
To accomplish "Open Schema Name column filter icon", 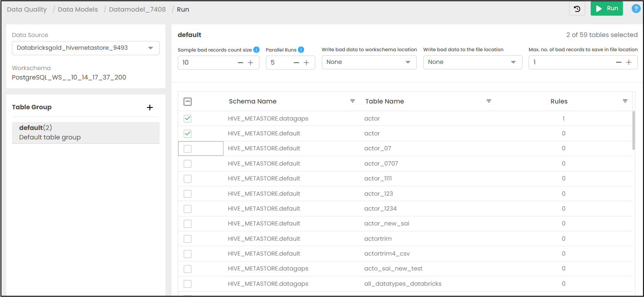I will point(352,101).
